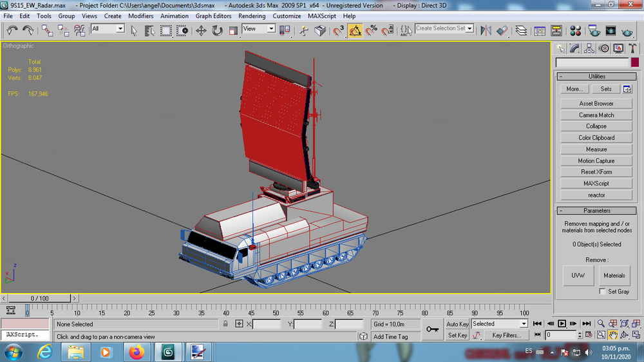Click the X coordinate input field
The height and width of the screenshot is (362, 644).
[266, 324]
